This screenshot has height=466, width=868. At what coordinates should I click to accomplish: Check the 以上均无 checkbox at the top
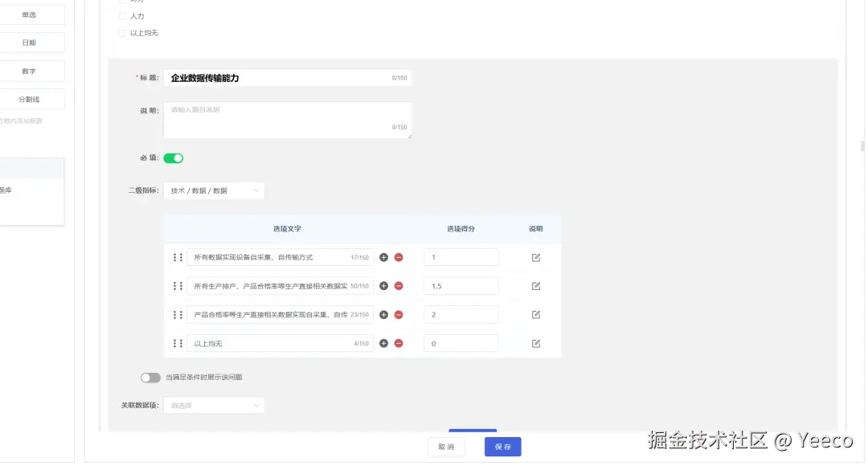pos(122,33)
